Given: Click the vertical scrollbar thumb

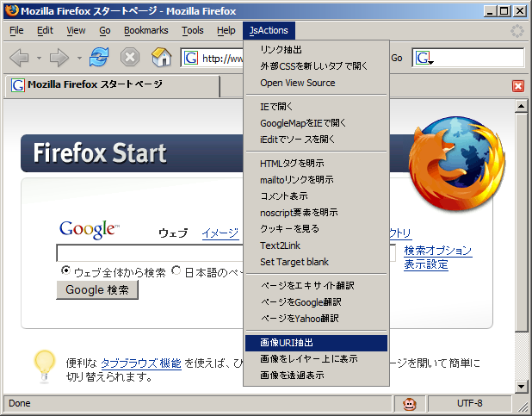Looking at the screenshot, I should click(521, 222).
